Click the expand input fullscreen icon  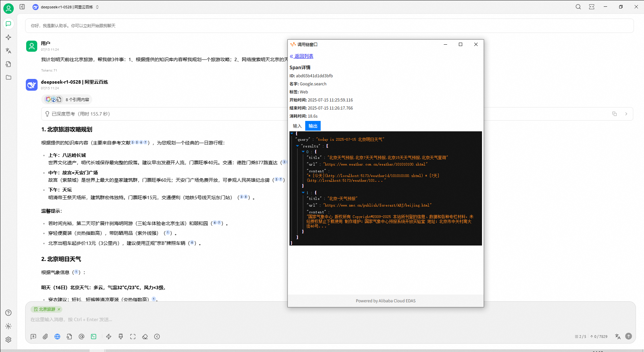(x=133, y=337)
